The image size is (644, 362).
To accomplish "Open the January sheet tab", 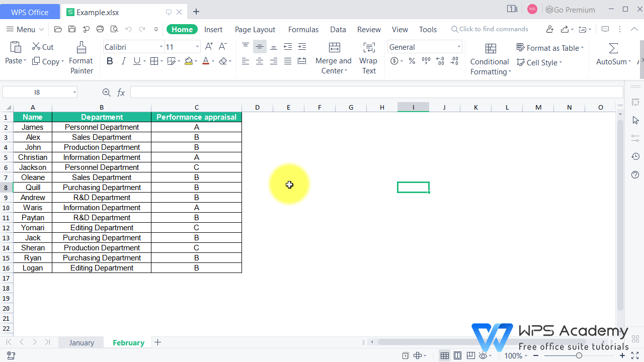I will [x=81, y=342].
